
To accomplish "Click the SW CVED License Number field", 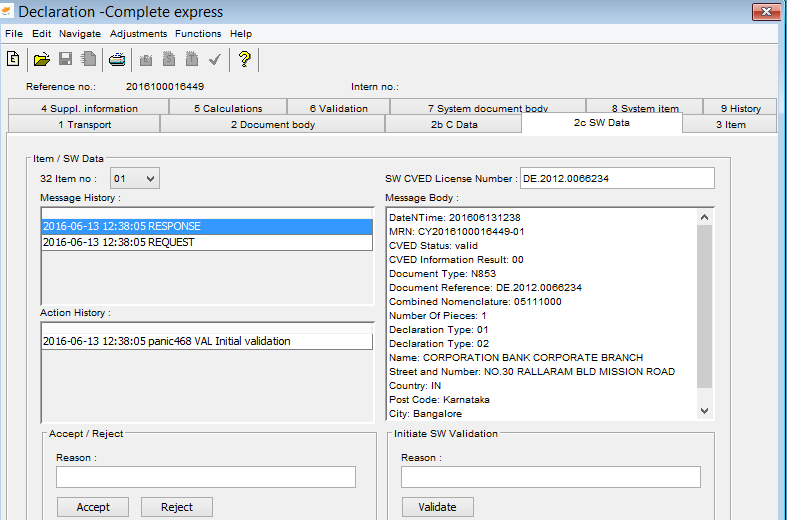I will (617, 179).
